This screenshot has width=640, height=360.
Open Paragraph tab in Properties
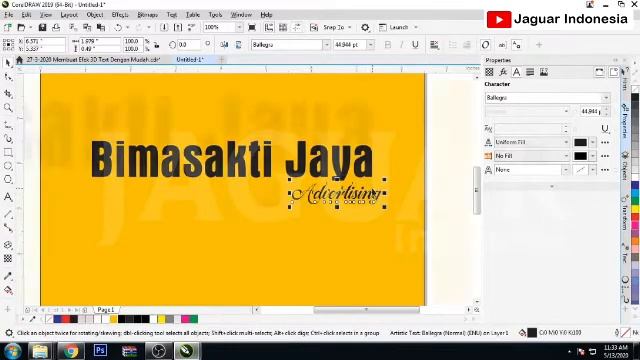[x=530, y=72]
